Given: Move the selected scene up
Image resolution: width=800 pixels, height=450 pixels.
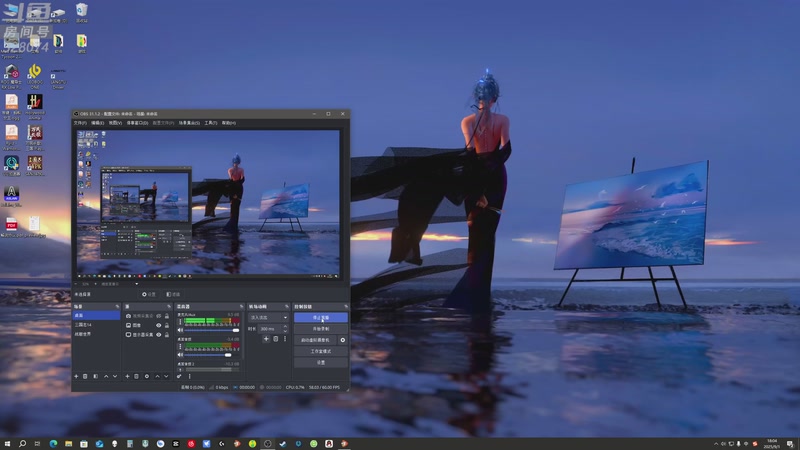Looking at the screenshot, I should (106, 376).
